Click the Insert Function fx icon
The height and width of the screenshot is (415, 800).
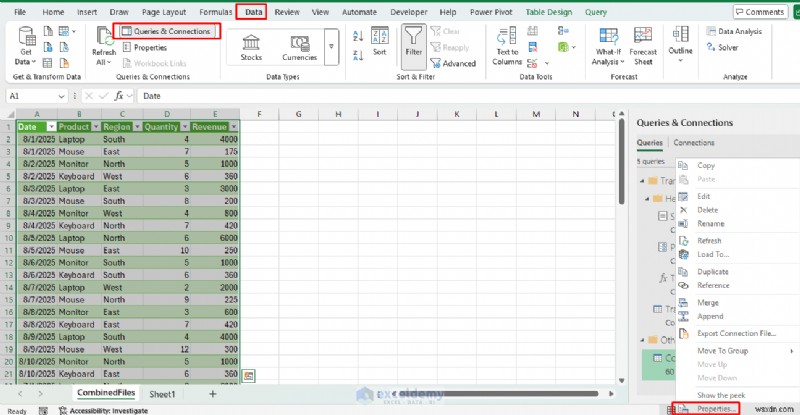pos(119,96)
